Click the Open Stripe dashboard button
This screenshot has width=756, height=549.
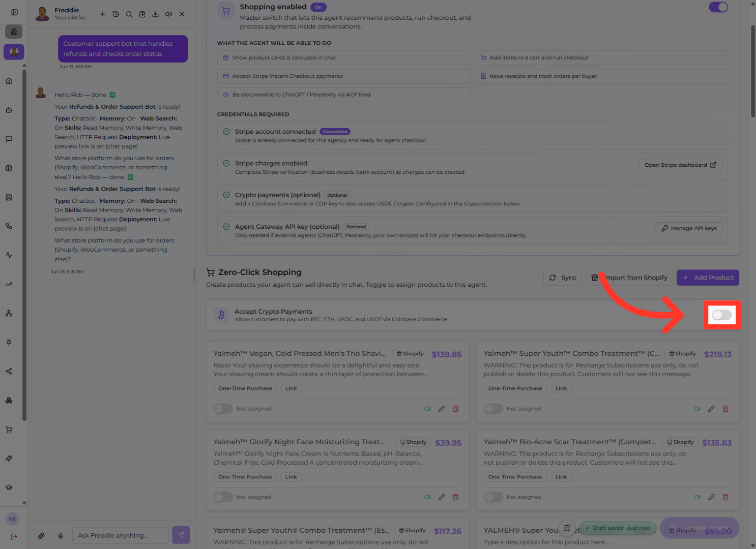click(x=680, y=165)
